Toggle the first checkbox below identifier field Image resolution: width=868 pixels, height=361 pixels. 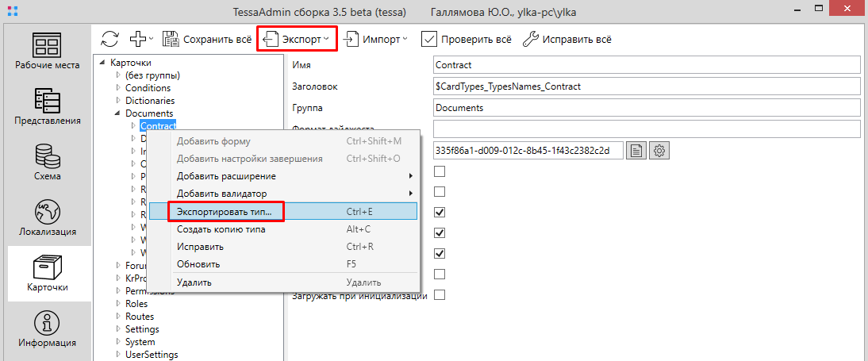[440, 171]
